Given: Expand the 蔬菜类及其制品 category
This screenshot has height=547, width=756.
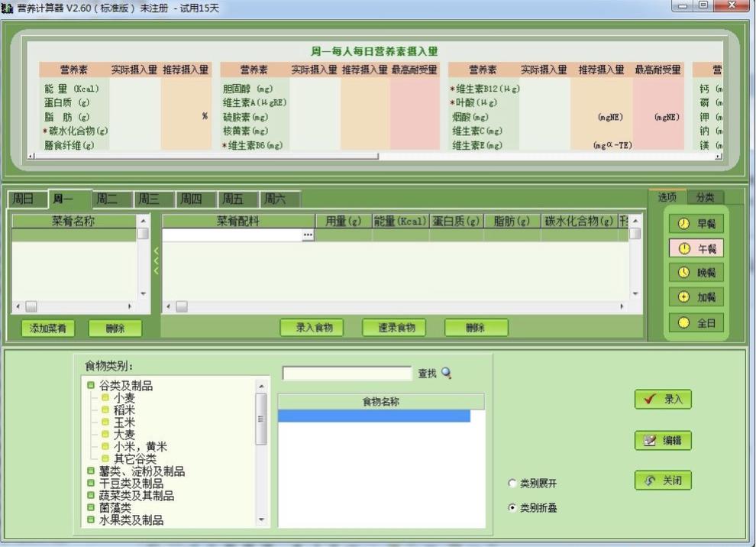Looking at the screenshot, I should click(x=91, y=495).
